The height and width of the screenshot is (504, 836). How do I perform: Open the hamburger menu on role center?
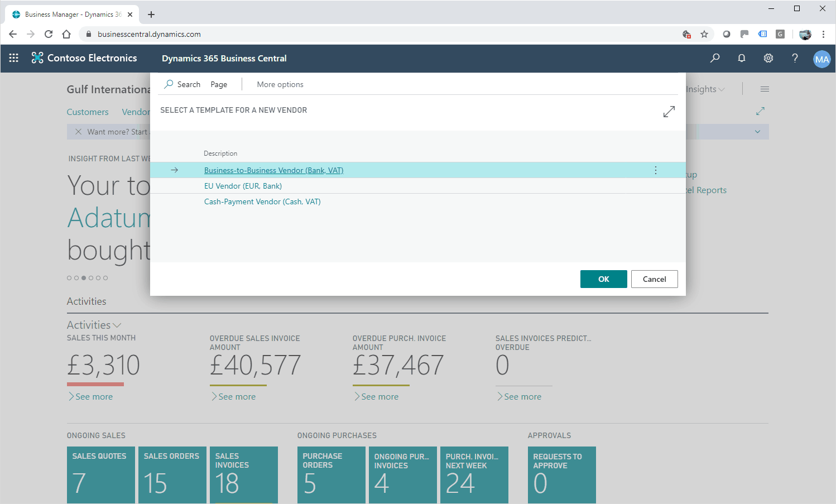765,89
